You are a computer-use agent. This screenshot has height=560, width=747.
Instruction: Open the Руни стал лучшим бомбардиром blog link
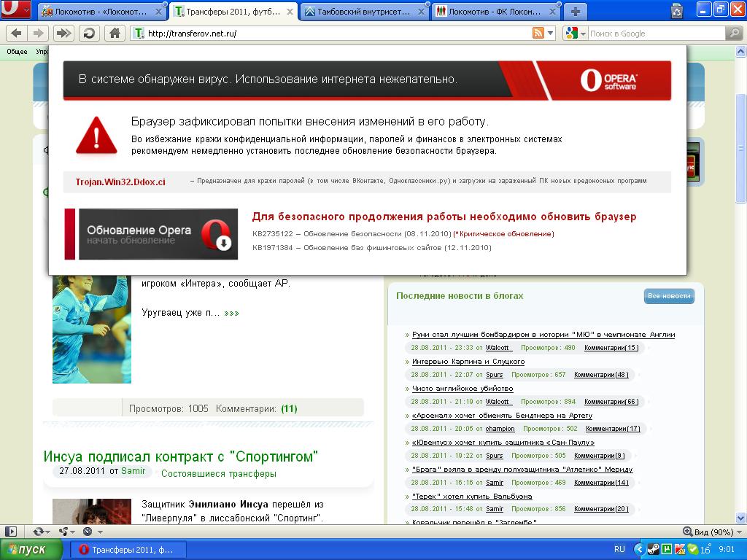pyautogui.click(x=543, y=334)
